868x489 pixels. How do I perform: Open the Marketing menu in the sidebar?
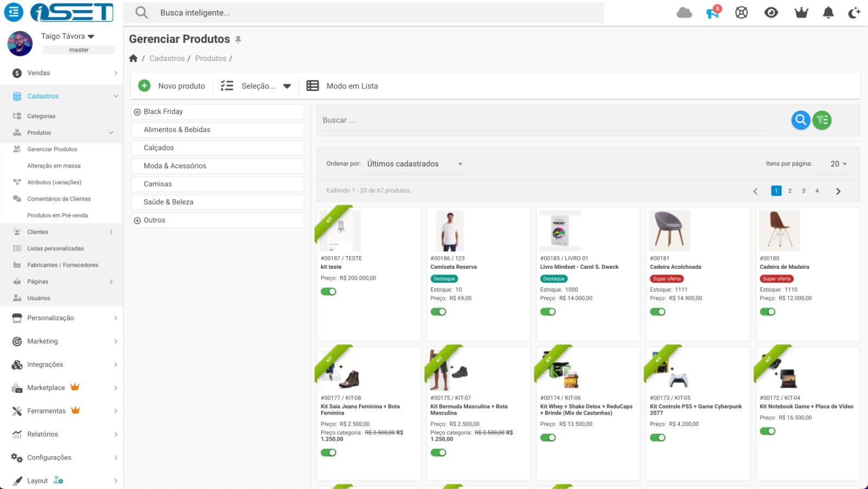43,341
